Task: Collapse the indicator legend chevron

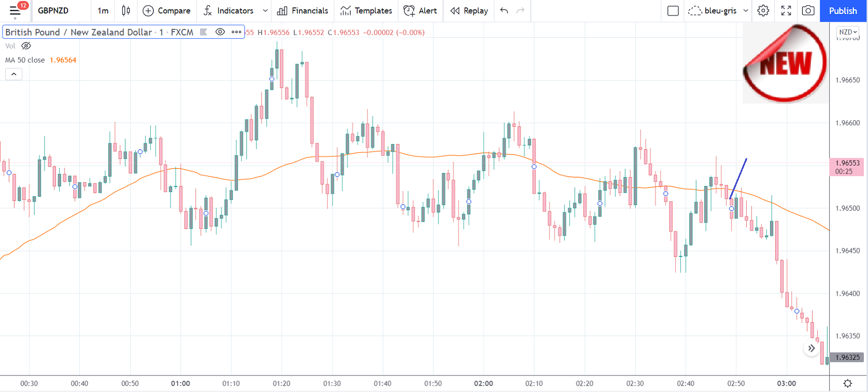Action: tap(14, 74)
